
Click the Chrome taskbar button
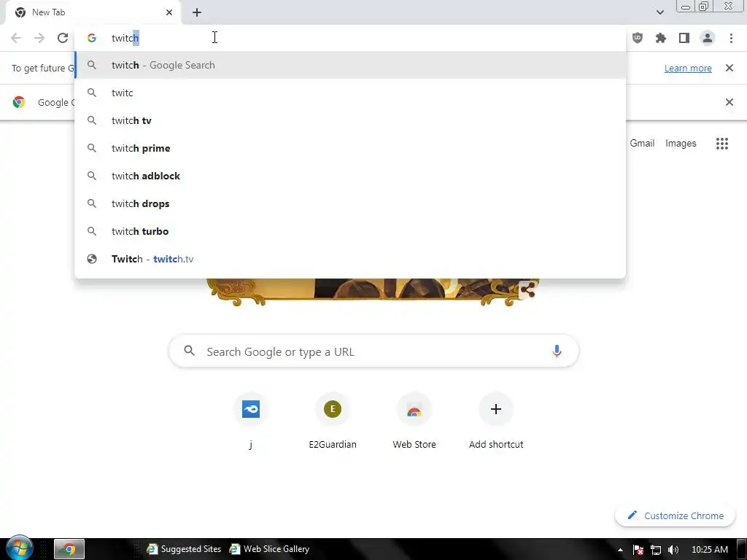69,549
